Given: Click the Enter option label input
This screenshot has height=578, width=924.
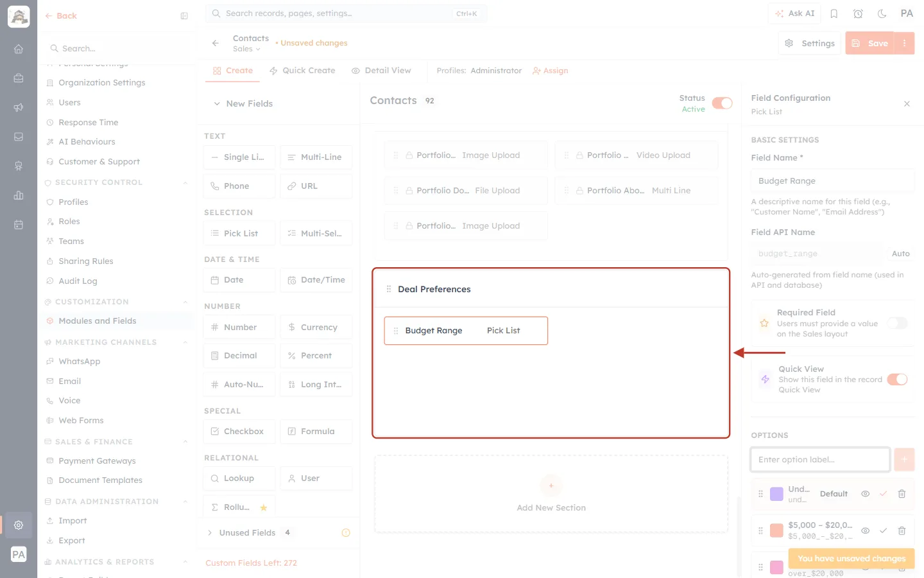Looking at the screenshot, I should coord(820,459).
